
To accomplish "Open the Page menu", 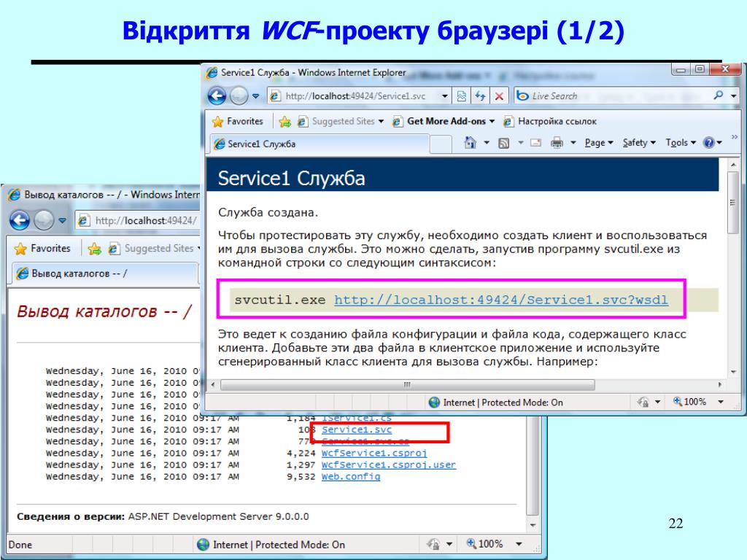I will [598, 142].
